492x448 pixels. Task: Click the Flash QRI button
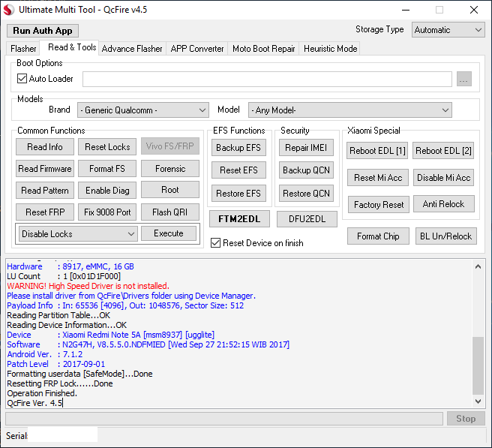coord(170,212)
